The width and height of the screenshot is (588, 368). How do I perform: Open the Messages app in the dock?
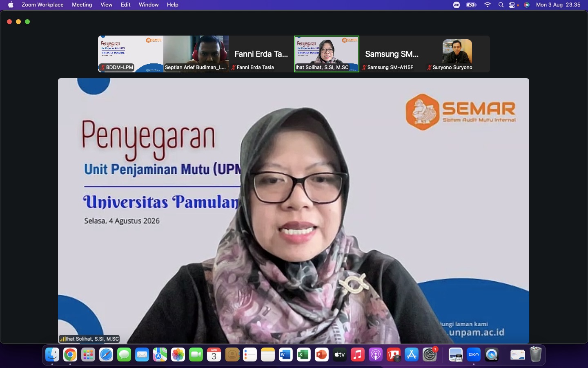(124, 355)
